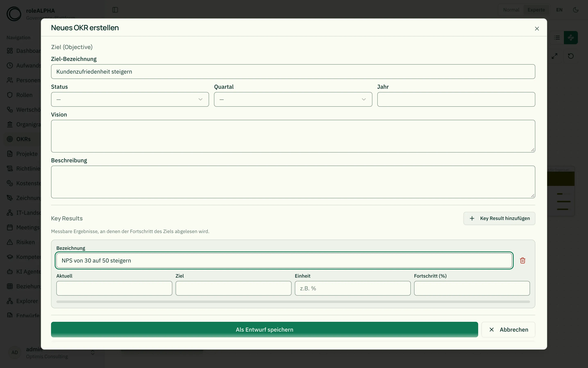Click into the Vision text area
588x368 pixels.
(x=293, y=136)
